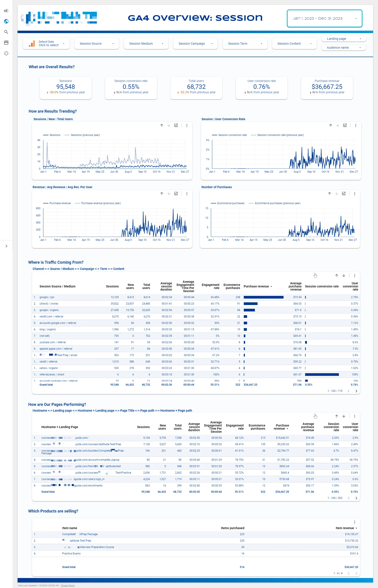Drill up on the Purchase revenue chart
Screen dimensions: 378x588
[162, 193]
